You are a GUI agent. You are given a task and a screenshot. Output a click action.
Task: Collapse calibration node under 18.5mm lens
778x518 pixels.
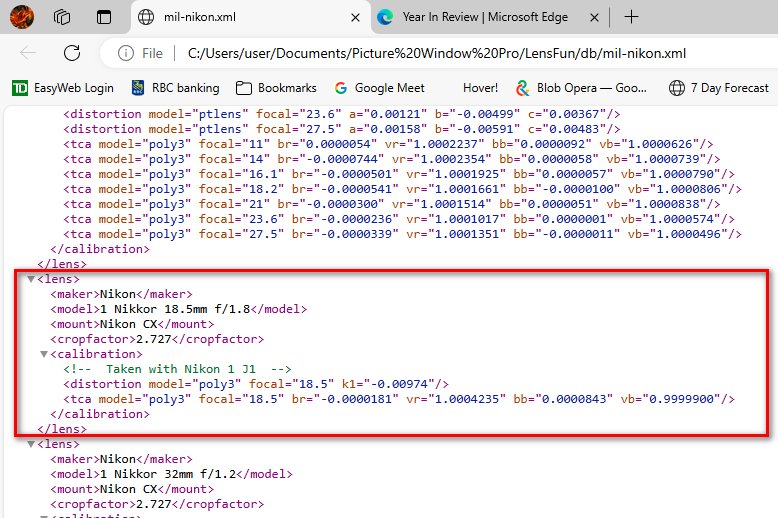pyautogui.click(x=44, y=354)
